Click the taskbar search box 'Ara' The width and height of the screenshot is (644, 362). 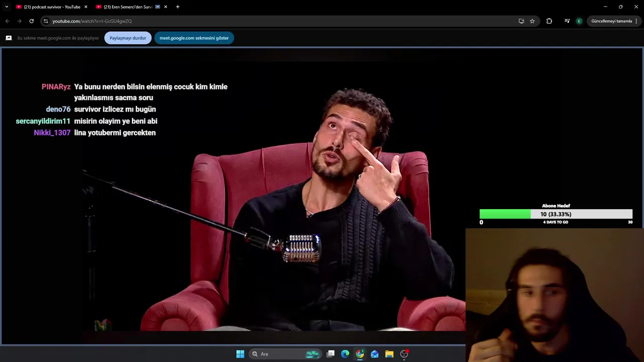coord(285,354)
